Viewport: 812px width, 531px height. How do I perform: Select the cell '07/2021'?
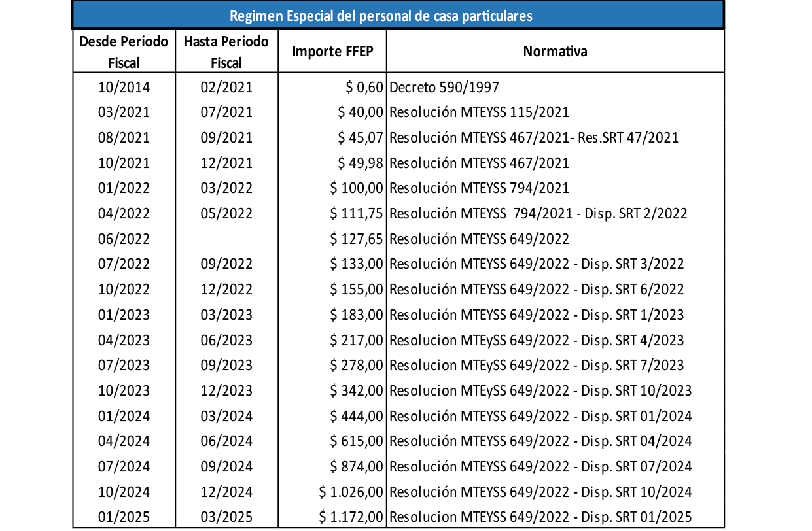click(226, 112)
